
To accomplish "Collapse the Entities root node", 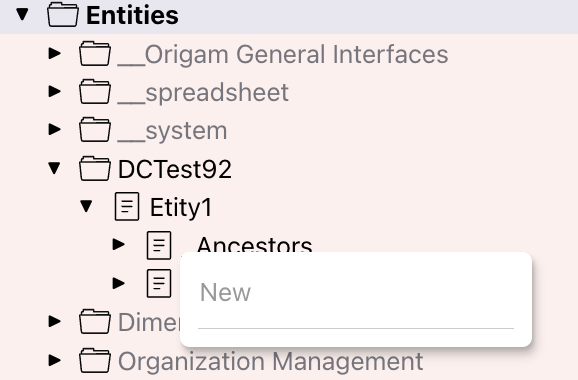I will (22, 14).
